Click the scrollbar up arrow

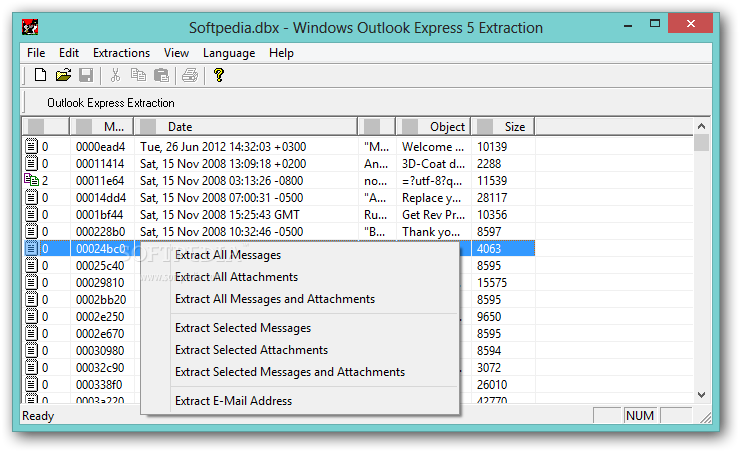701,126
